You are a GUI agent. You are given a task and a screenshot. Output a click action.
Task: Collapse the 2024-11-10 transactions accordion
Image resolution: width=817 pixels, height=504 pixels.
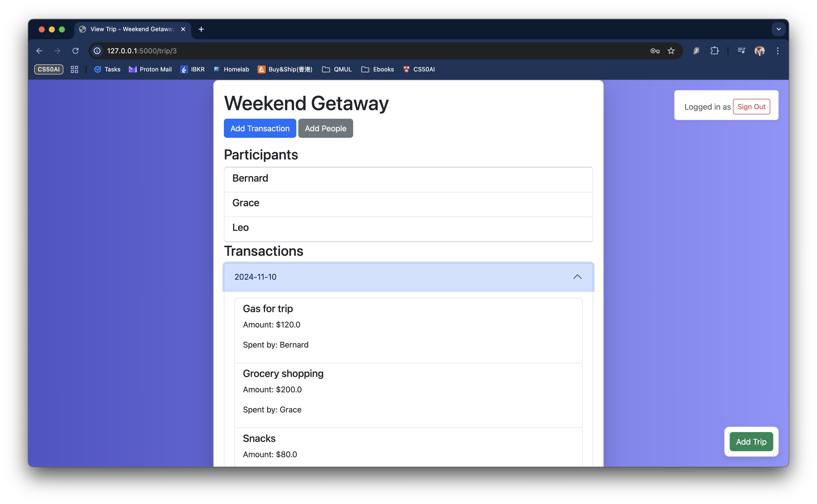click(x=408, y=277)
